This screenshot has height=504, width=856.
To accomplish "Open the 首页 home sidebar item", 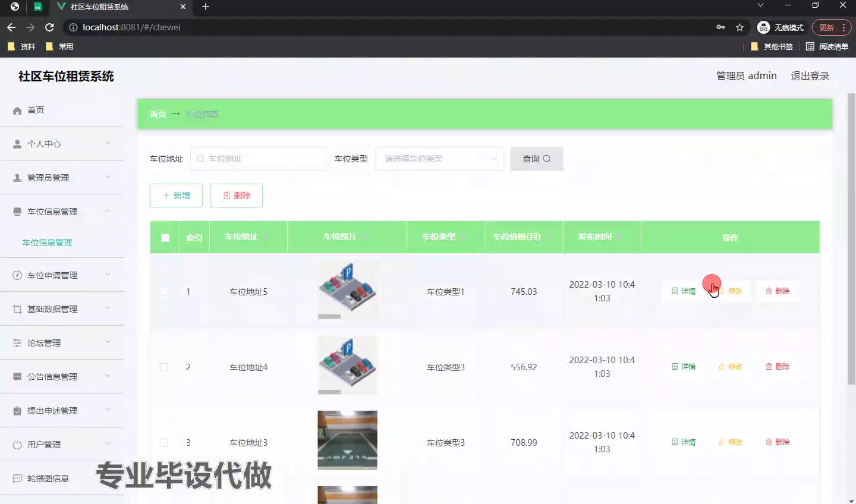I will click(62, 110).
